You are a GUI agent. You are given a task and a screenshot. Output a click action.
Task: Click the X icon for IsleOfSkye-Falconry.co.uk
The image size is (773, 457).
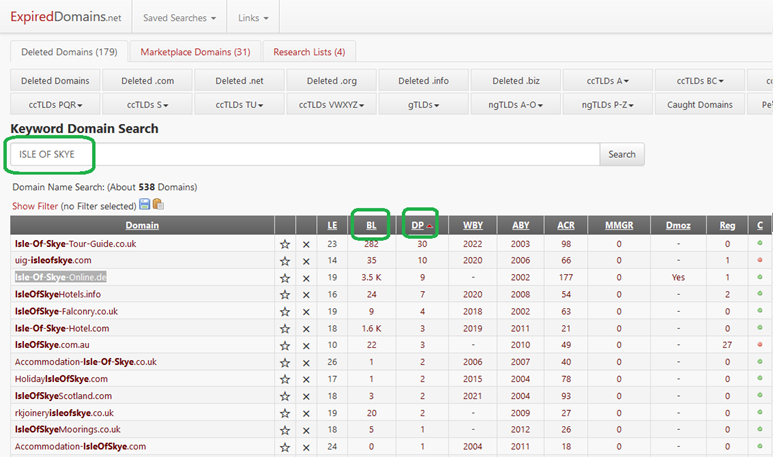click(x=306, y=312)
